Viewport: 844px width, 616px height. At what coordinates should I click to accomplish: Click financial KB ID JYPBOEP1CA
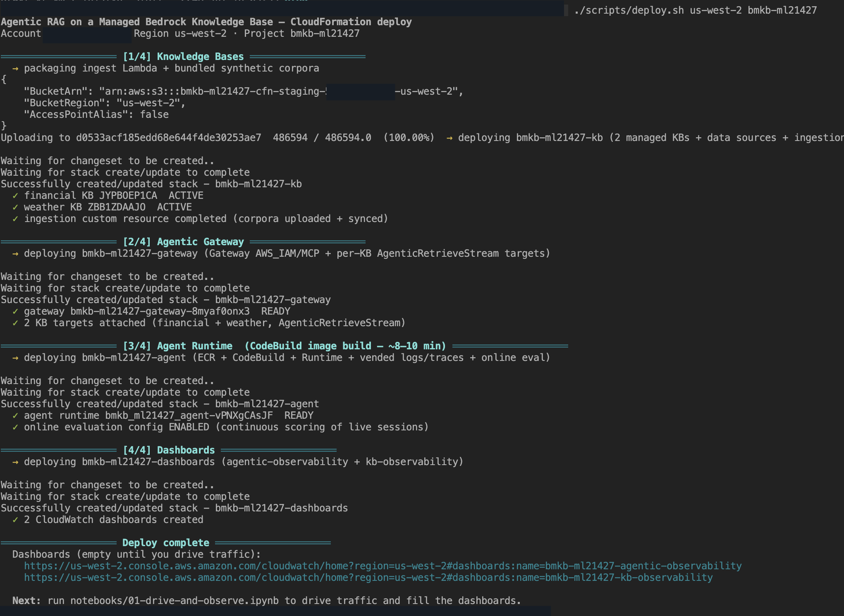pos(128,196)
